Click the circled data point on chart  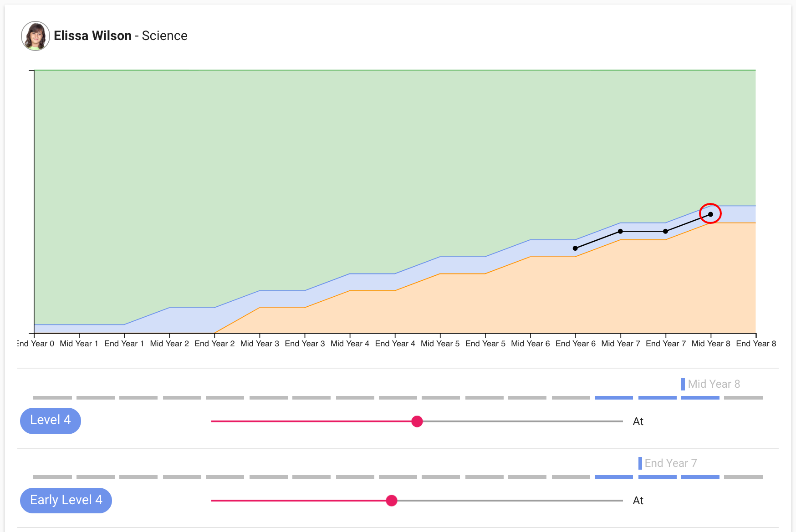710,214
